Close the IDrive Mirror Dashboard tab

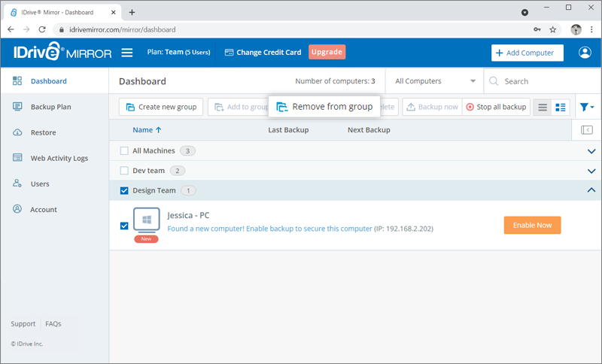(x=114, y=12)
